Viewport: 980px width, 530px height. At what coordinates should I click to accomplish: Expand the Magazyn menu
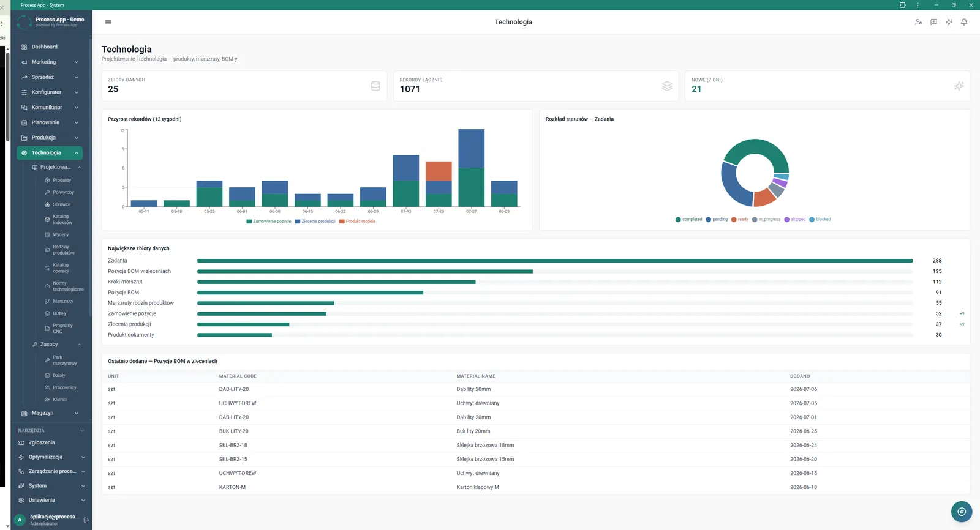[x=51, y=413]
